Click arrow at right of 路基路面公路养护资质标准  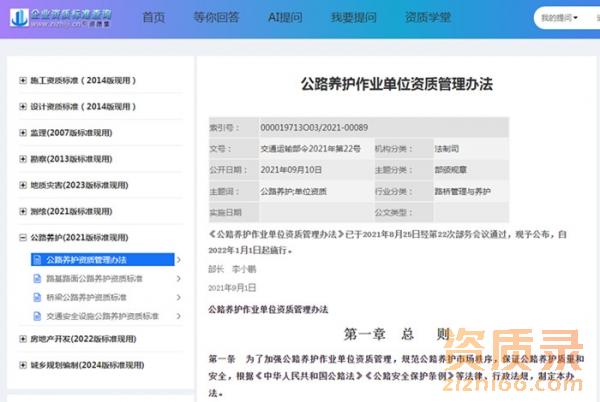point(179,279)
